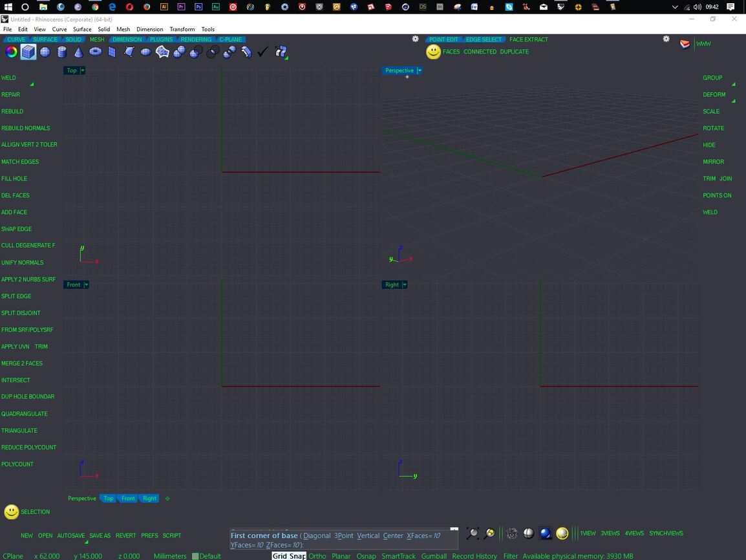Toggle Record History in status bar
The width and height of the screenshot is (746, 560).
474,556
